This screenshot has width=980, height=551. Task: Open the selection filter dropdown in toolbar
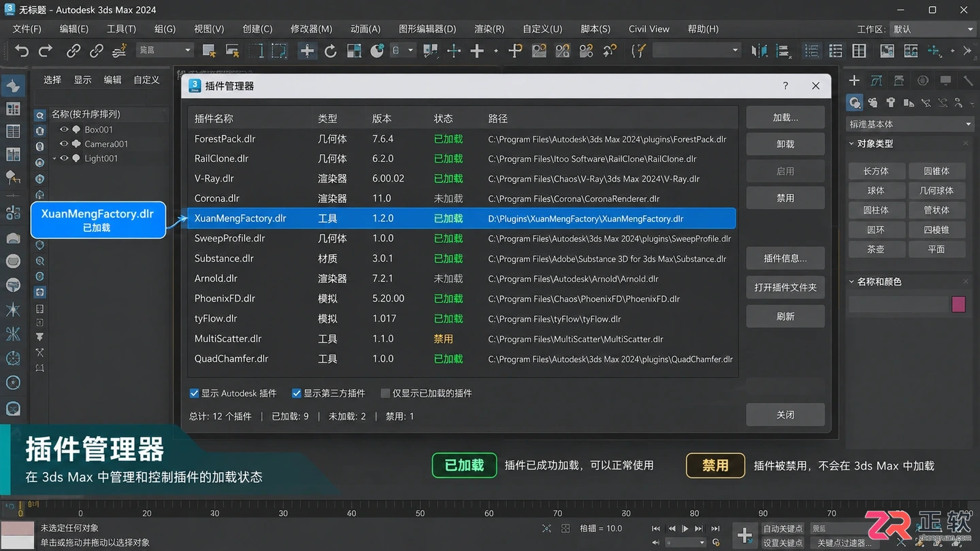[x=165, y=50]
